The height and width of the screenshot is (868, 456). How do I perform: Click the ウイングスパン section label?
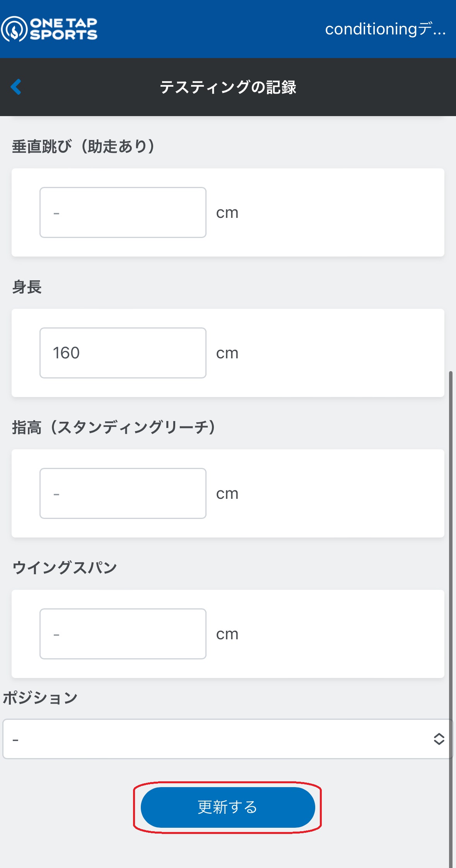[65, 568]
